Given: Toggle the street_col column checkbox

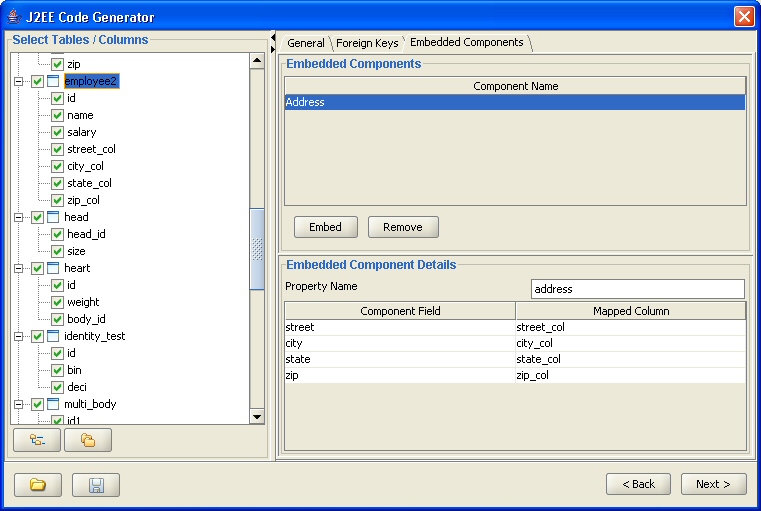Looking at the screenshot, I should pos(57,149).
